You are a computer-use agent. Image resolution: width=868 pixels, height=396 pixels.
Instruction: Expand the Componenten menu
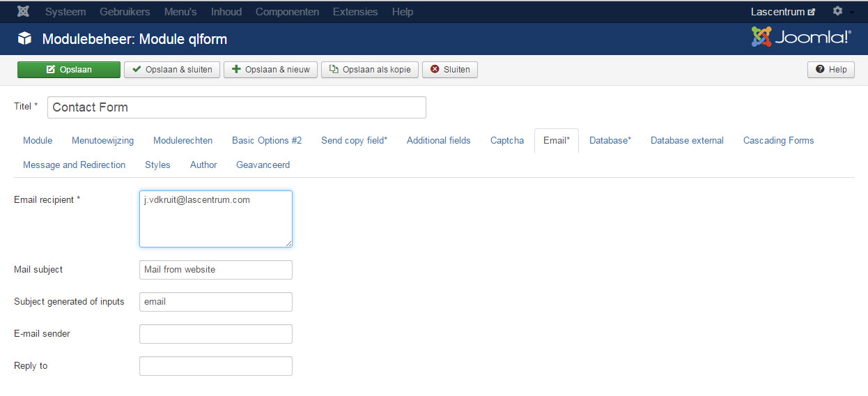click(x=287, y=12)
